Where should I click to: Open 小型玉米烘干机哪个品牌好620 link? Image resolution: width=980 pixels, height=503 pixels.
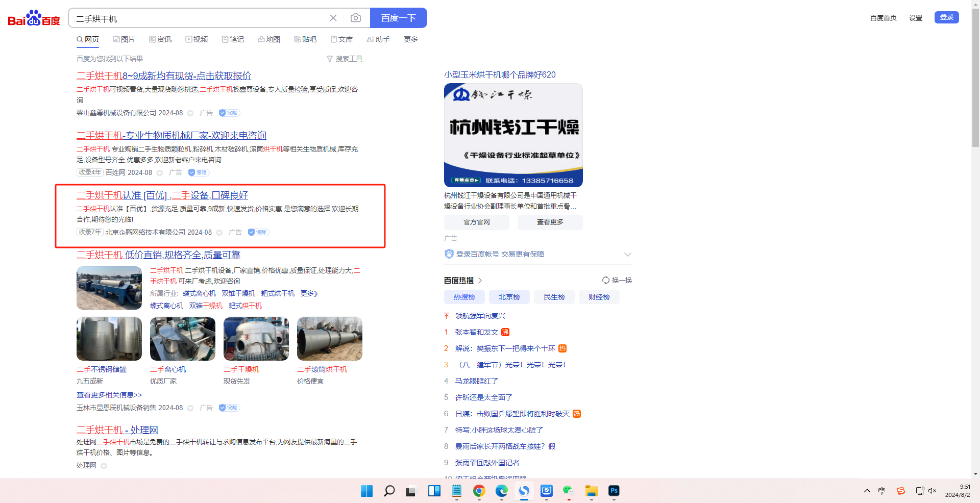pyautogui.click(x=500, y=74)
